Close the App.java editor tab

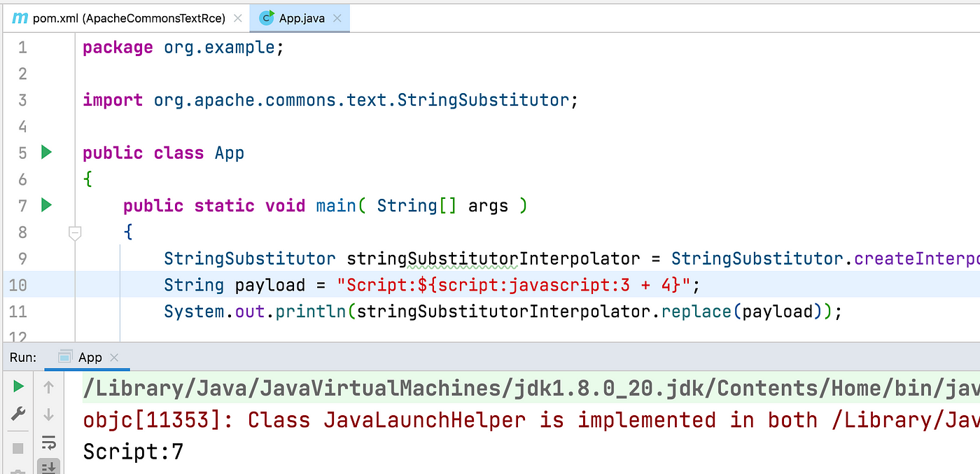point(337,19)
